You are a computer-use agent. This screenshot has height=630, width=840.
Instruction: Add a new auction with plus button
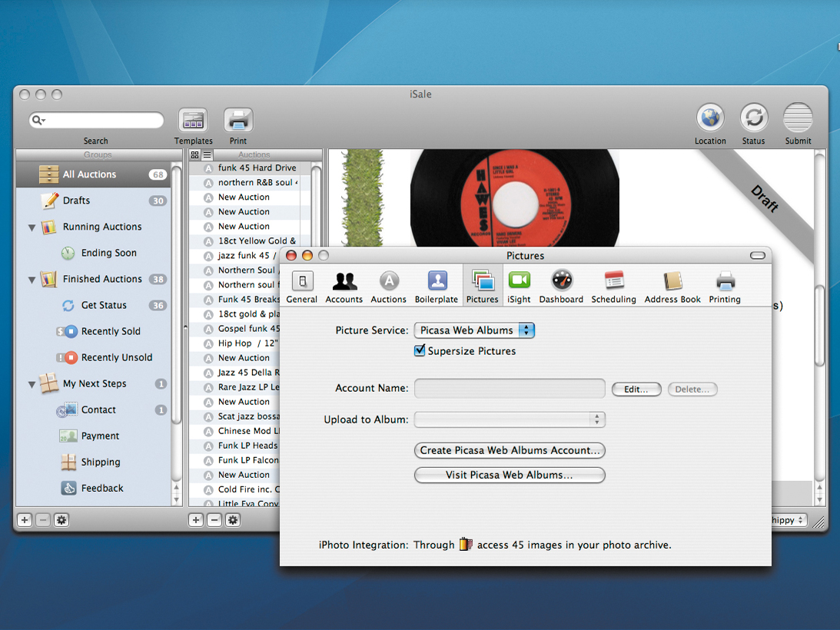tap(196, 519)
